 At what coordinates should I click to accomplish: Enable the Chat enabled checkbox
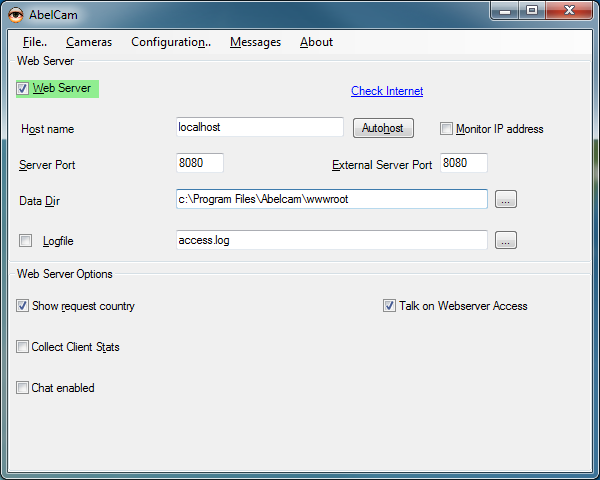point(23,388)
